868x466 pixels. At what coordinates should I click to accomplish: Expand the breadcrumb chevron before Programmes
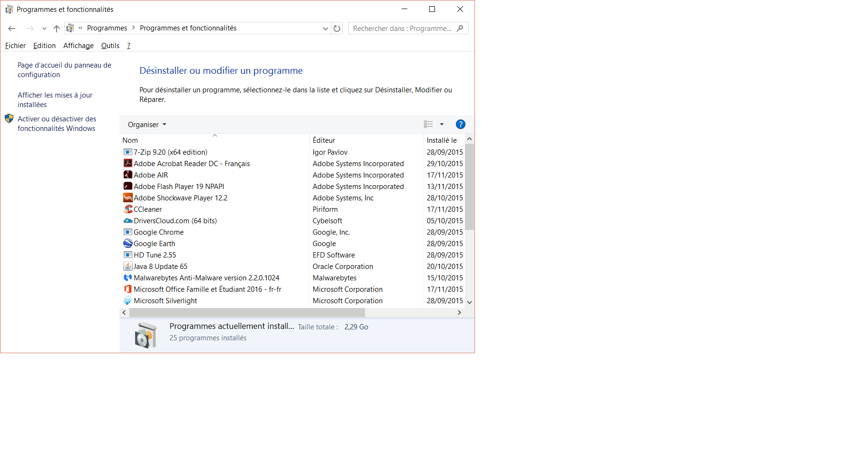click(x=80, y=28)
